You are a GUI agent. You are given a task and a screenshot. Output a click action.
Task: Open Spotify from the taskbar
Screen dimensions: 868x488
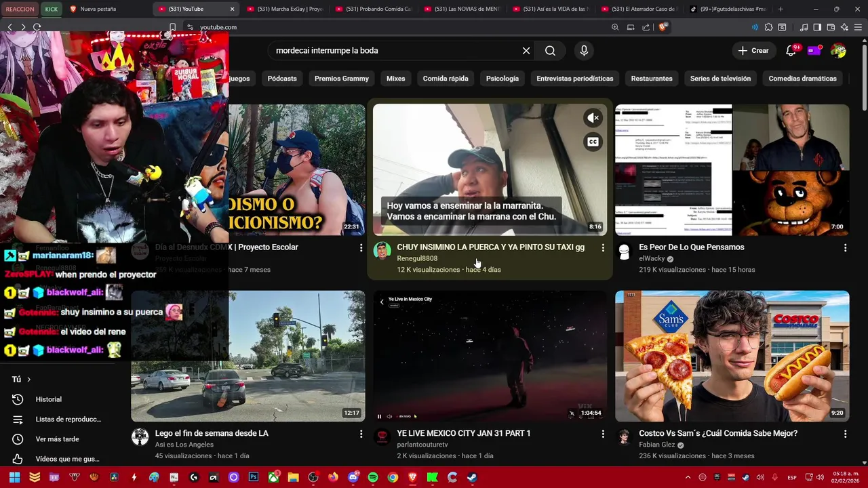[x=373, y=477]
